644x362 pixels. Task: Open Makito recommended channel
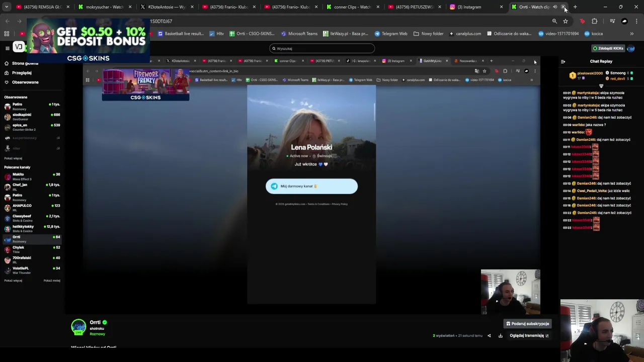[32, 176]
